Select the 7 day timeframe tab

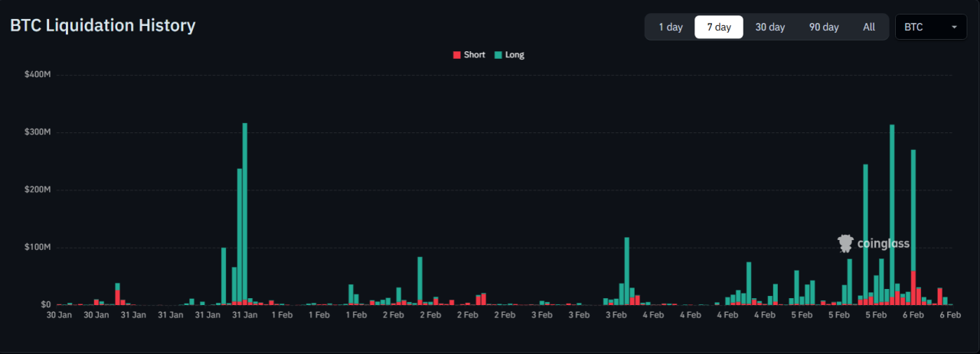pyautogui.click(x=718, y=27)
